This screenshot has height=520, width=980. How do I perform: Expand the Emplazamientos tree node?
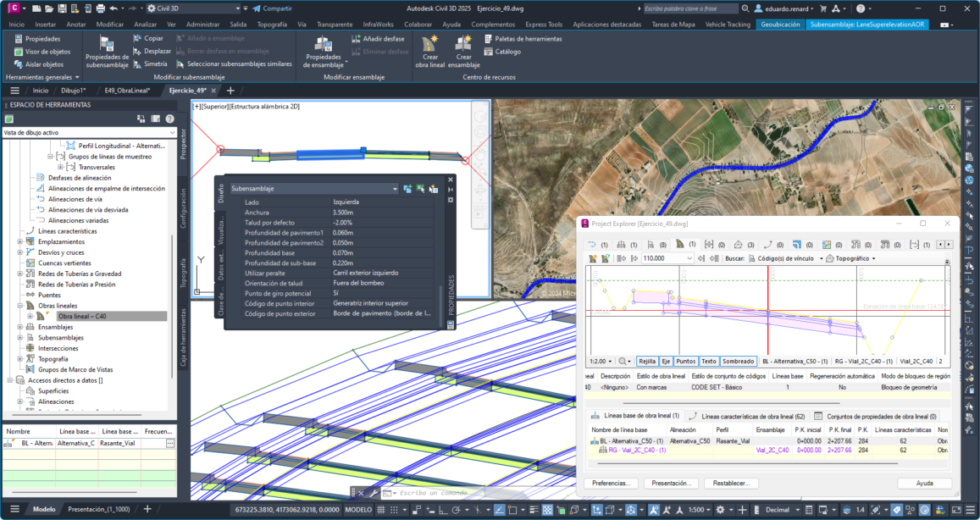click(x=19, y=241)
